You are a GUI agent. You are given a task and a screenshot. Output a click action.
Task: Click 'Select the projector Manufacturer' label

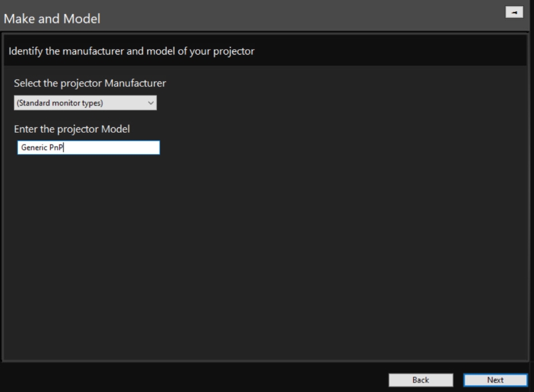point(90,83)
